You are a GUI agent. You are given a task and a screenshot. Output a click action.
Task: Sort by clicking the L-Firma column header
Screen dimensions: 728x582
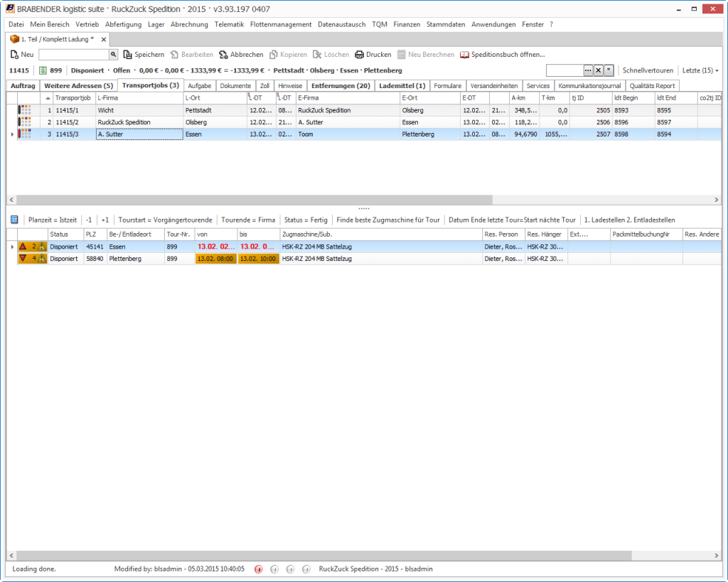pos(139,98)
